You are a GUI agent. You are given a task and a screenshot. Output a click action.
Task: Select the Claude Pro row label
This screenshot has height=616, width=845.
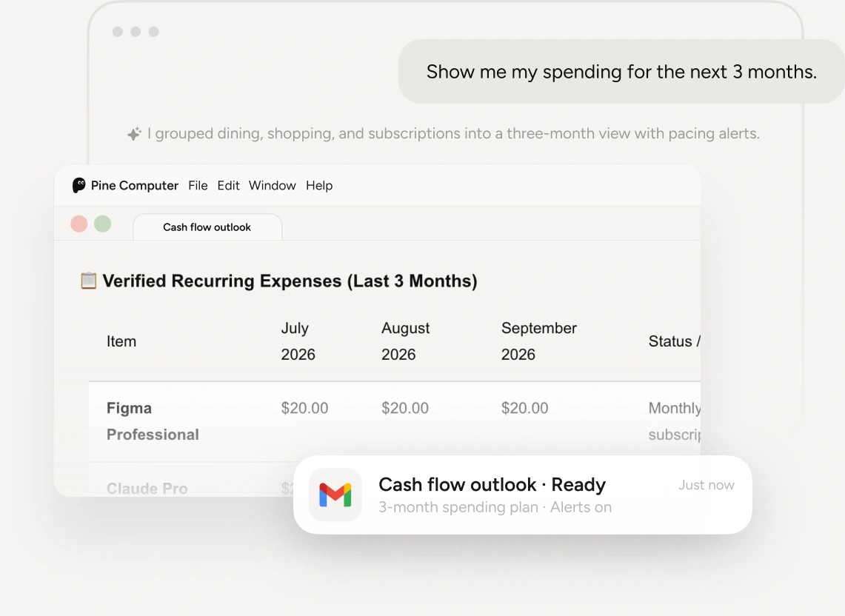click(147, 488)
